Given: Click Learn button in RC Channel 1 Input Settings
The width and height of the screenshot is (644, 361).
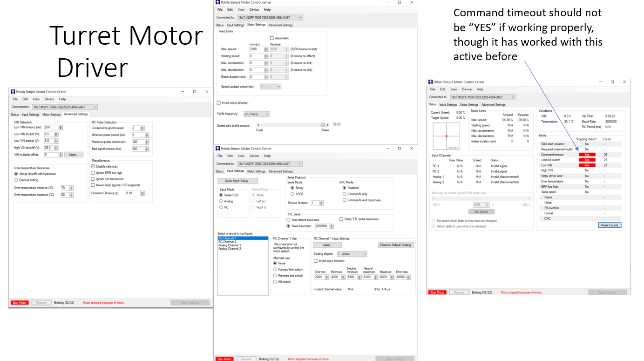Looking at the screenshot, I should pos(327,245).
